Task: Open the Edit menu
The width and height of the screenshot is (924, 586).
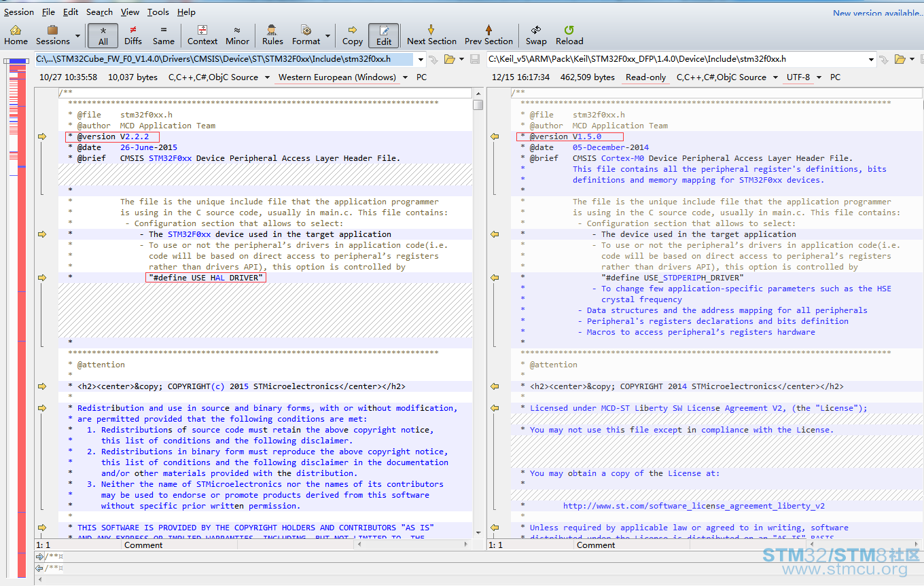Action: [x=71, y=12]
